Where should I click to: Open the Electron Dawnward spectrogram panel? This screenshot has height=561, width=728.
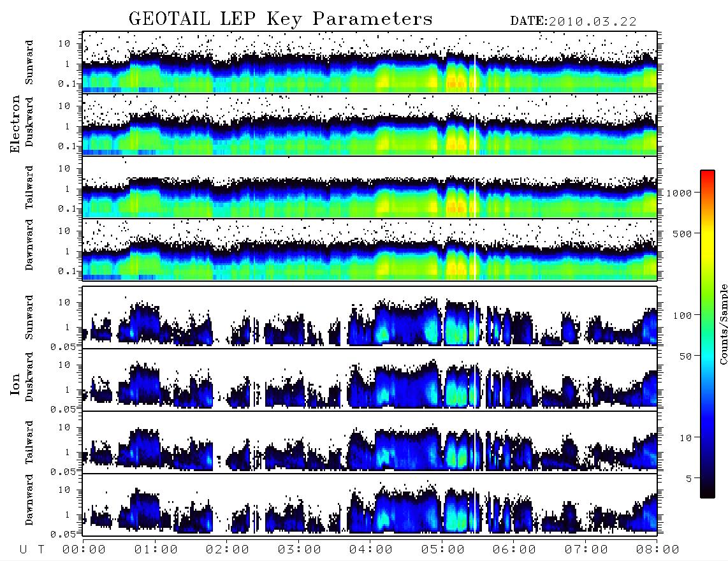(x=370, y=249)
